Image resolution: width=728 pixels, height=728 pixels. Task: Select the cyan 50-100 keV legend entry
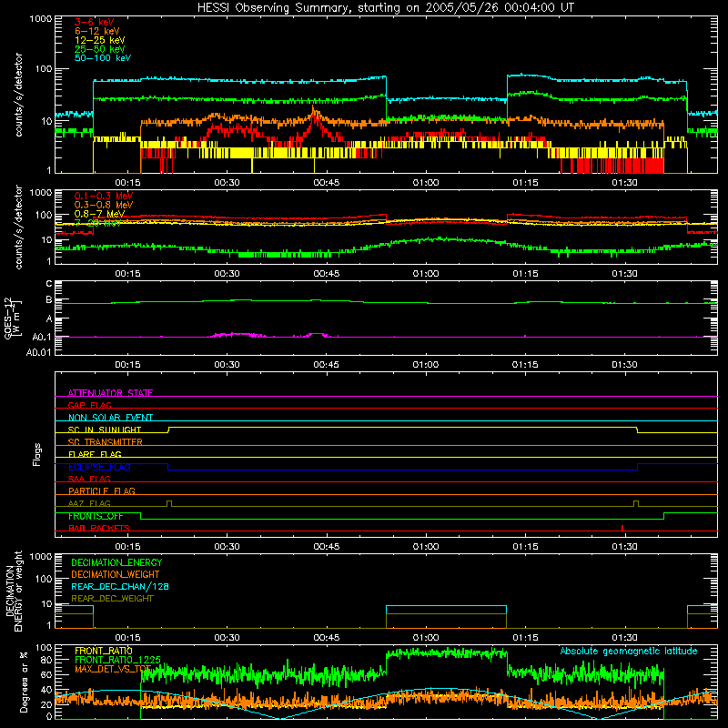103,58
